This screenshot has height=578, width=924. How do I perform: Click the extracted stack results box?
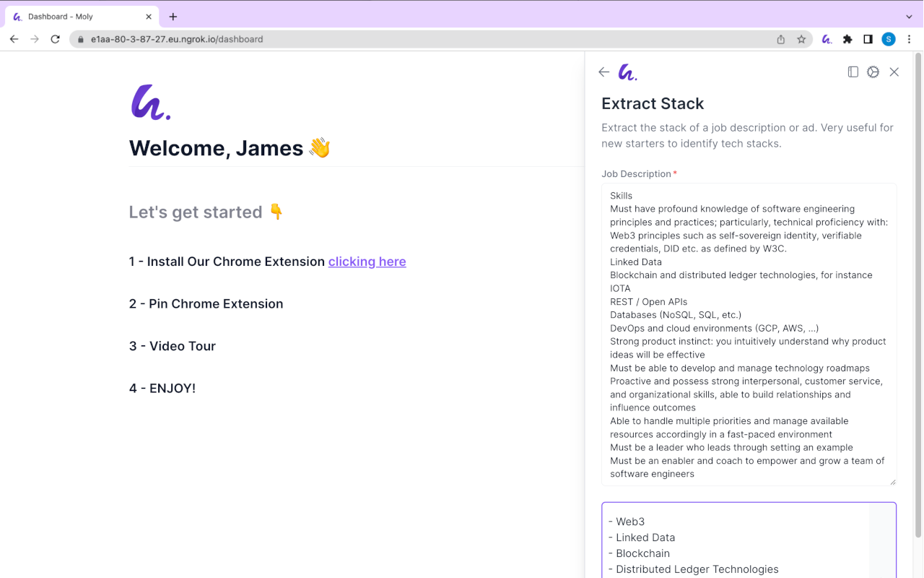(749, 540)
